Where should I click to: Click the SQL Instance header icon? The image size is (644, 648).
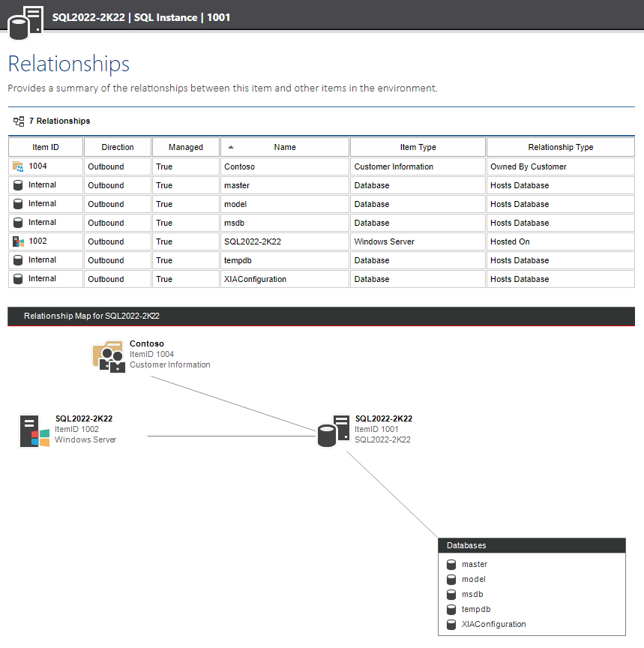(x=25, y=23)
